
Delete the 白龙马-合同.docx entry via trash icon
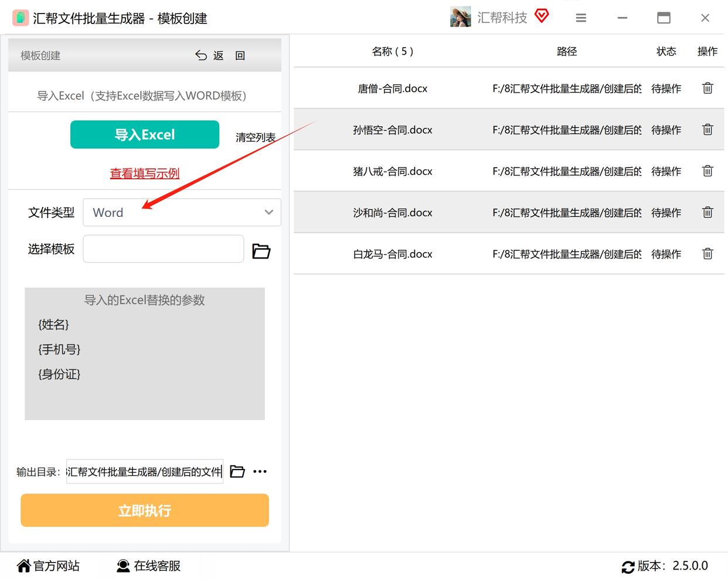pyautogui.click(x=707, y=254)
